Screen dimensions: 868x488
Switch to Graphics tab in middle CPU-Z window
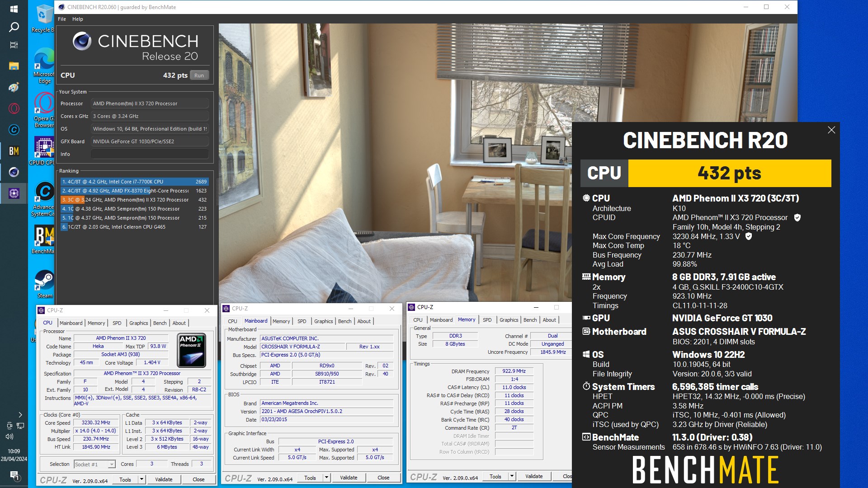click(x=324, y=321)
